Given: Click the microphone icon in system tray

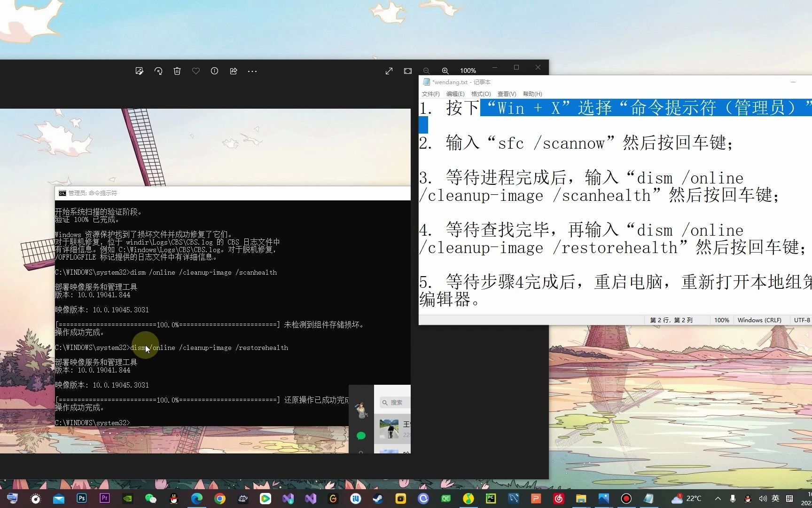Looking at the screenshot, I should click(x=733, y=499).
